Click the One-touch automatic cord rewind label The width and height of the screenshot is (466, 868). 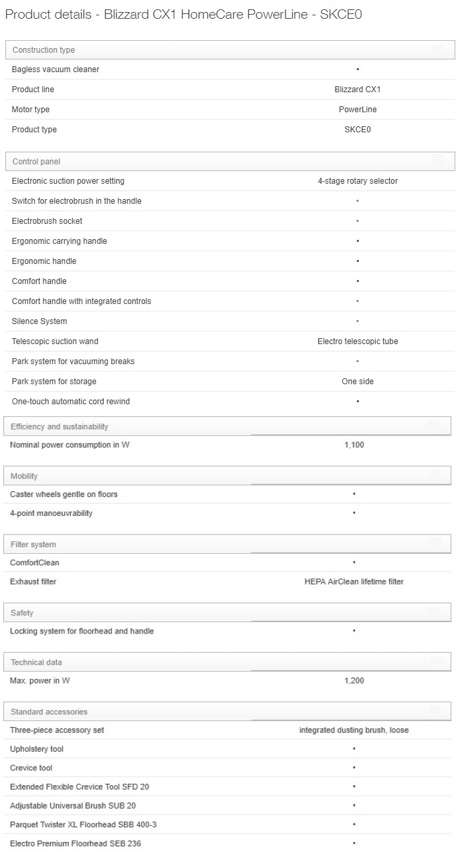pyautogui.click(x=71, y=402)
